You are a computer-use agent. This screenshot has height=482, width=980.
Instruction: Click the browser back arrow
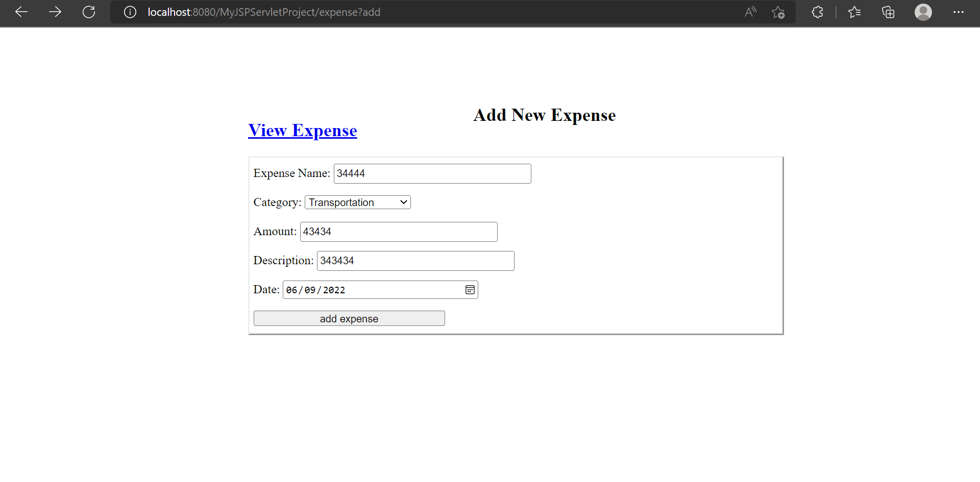click(21, 12)
